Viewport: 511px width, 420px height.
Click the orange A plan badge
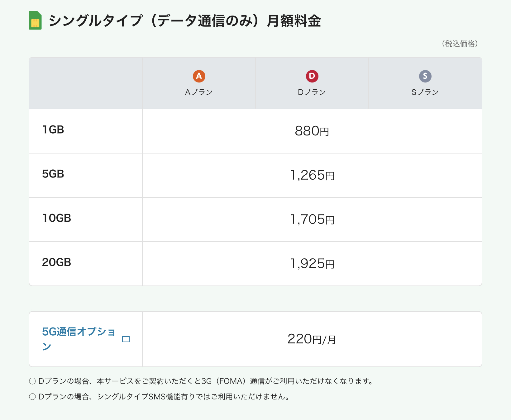[199, 76]
